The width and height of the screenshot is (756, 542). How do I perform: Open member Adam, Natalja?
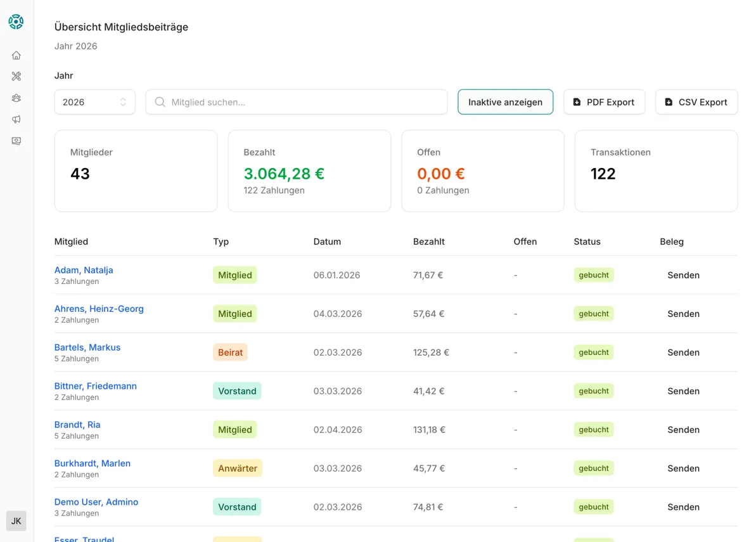click(x=84, y=270)
